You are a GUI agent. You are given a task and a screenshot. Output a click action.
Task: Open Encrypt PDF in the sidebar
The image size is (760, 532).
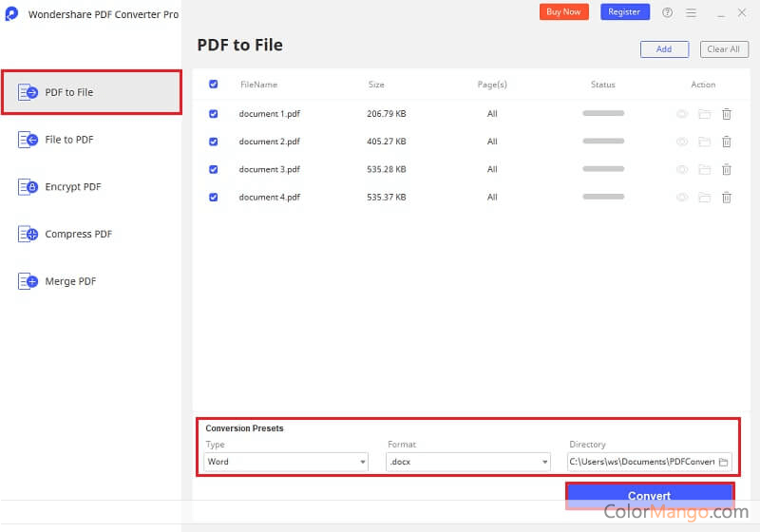72,187
